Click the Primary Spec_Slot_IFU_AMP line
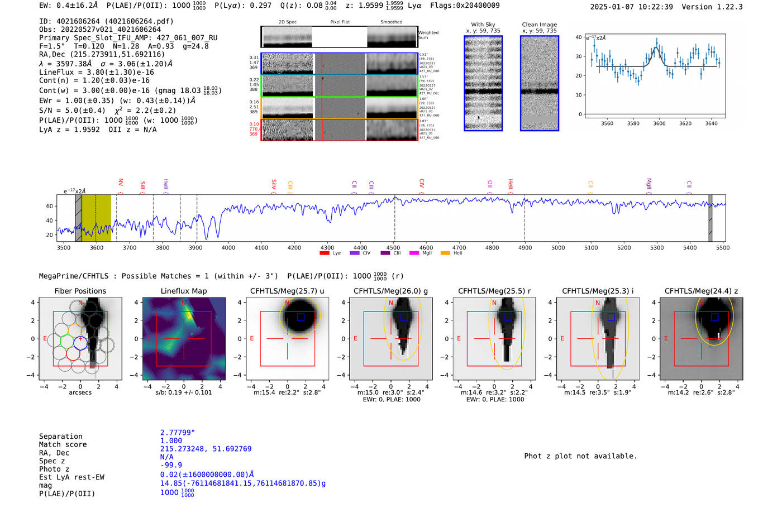Viewport: 782px width, 532px height. click(x=128, y=38)
